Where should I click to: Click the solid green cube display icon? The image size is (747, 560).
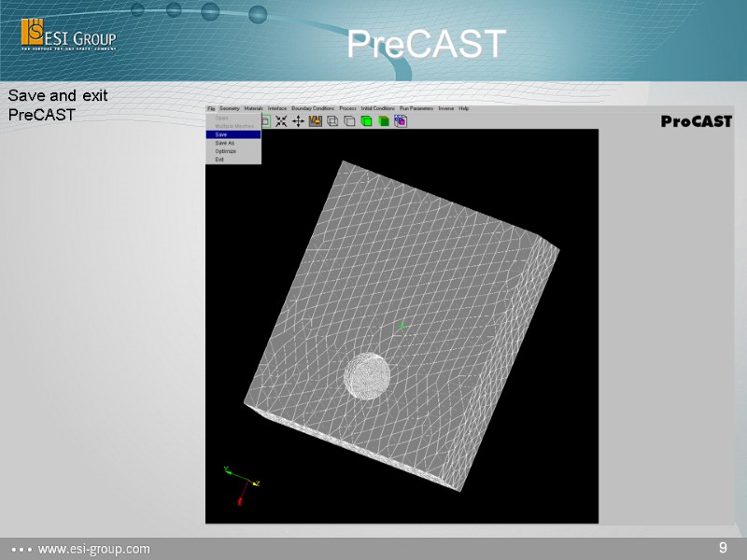pyautogui.click(x=365, y=120)
